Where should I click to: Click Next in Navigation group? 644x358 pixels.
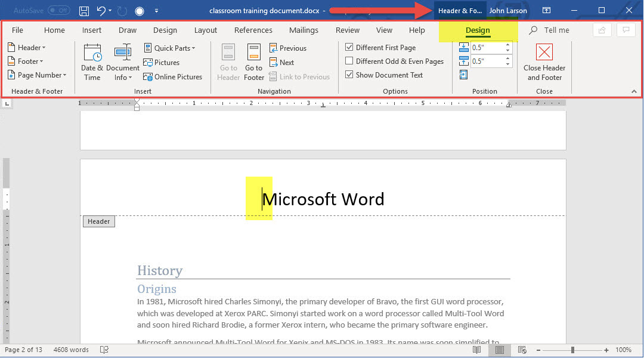click(282, 63)
